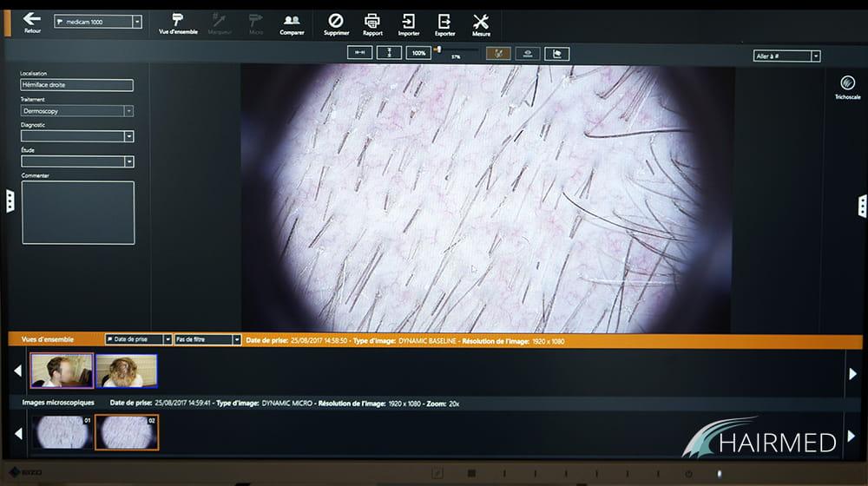Image resolution: width=868 pixels, height=486 pixels.
Task: Toggle the fit-to-width view button
Action: 359,53
